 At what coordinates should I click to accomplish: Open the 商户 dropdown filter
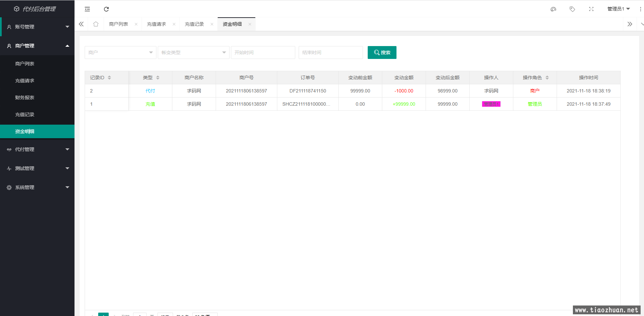[120, 52]
